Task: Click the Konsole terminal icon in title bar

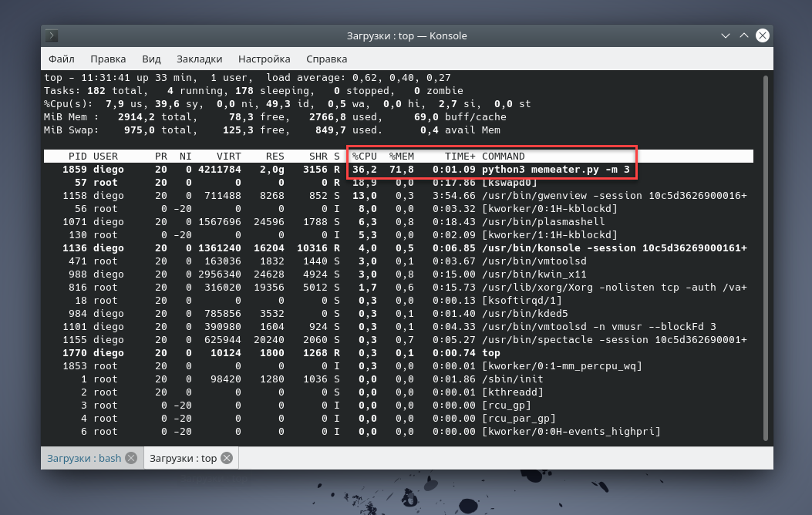Action: (x=52, y=35)
